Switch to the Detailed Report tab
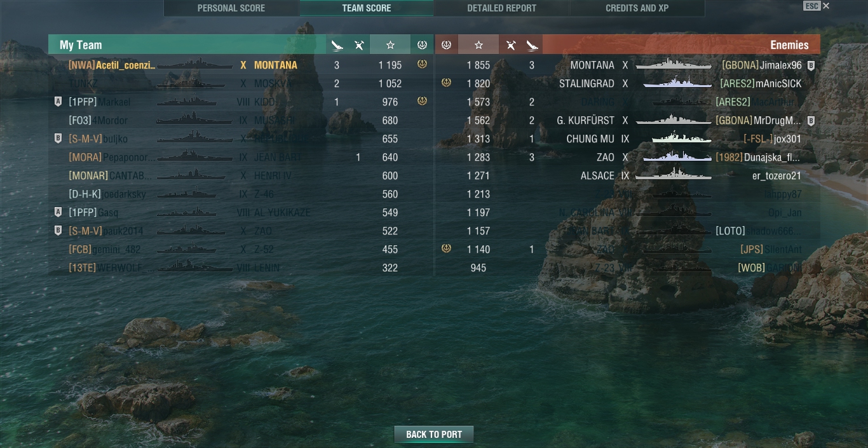 click(502, 8)
